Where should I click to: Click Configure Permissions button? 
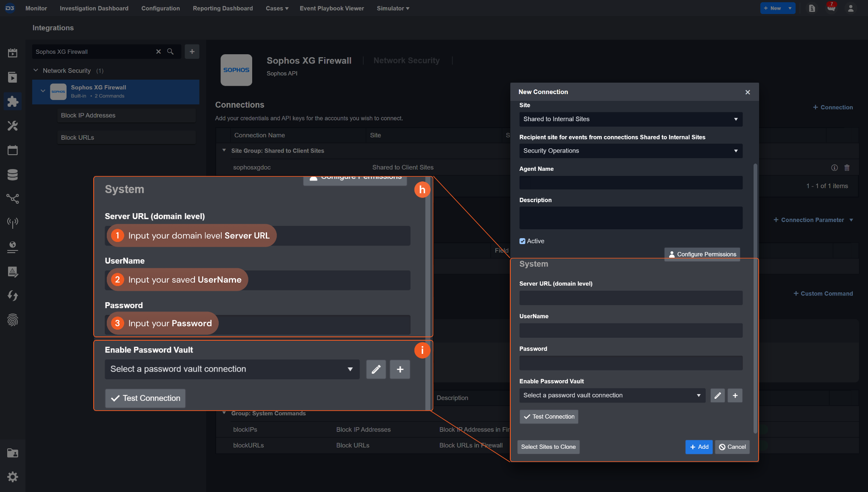point(702,254)
